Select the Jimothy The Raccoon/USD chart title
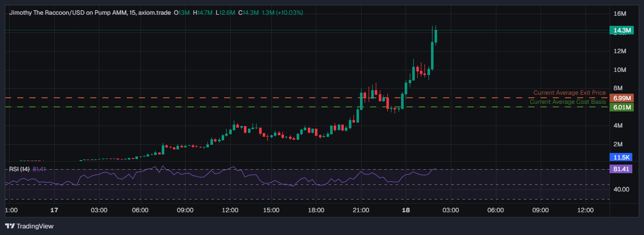Screen dimensions: 644x235 pos(90,13)
